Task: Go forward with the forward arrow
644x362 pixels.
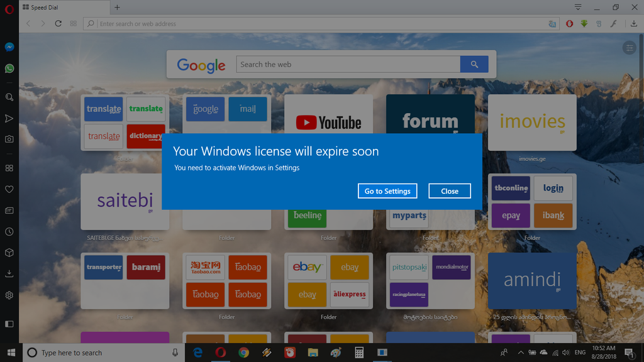Action: click(43, 24)
